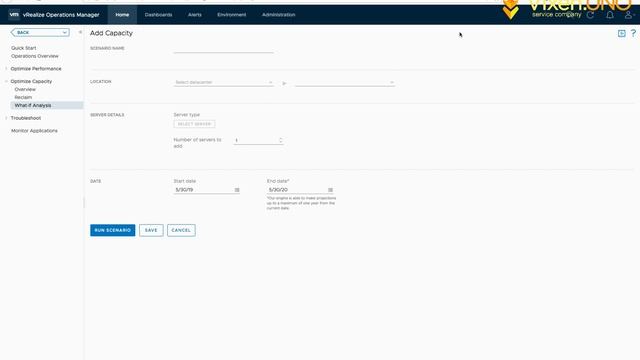Collapse the sidebar with the double-arrow icon
The height and width of the screenshot is (360, 640).
pos(80,32)
